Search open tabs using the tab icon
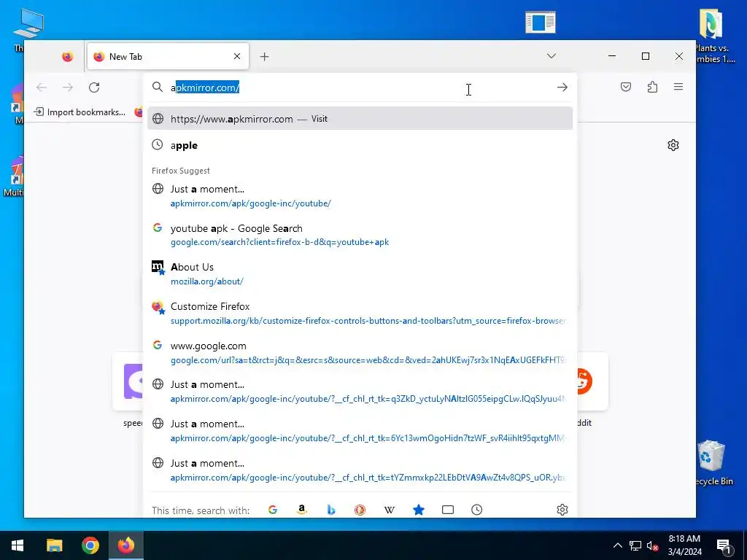Viewport: 747px width, 560px height. [x=448, y=510]
